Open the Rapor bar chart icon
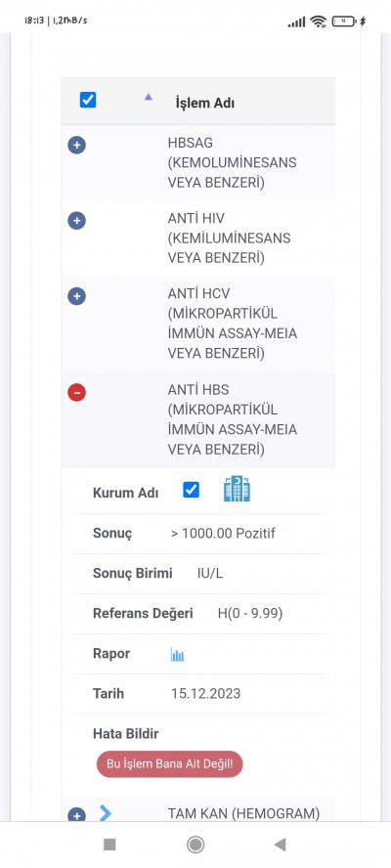Image resolution: width=391 pixels, height=868 pixels. (x=177, y=655)
